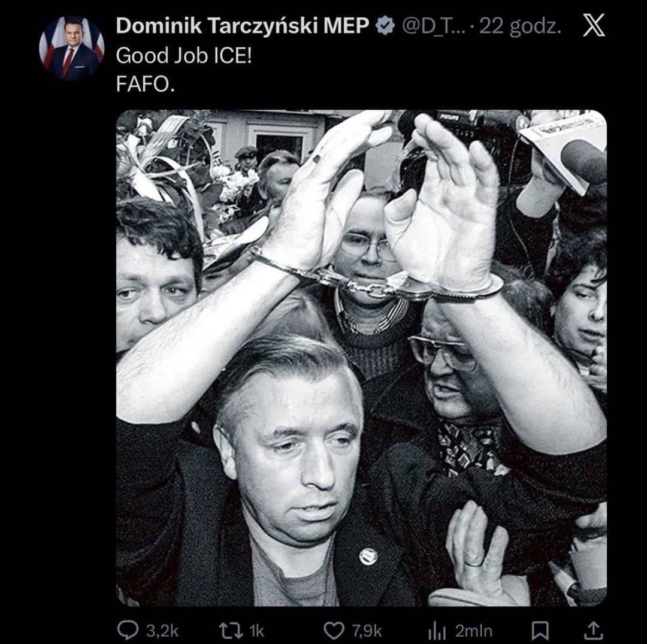Click the @D_T... username handle

(x=433, y=26)
